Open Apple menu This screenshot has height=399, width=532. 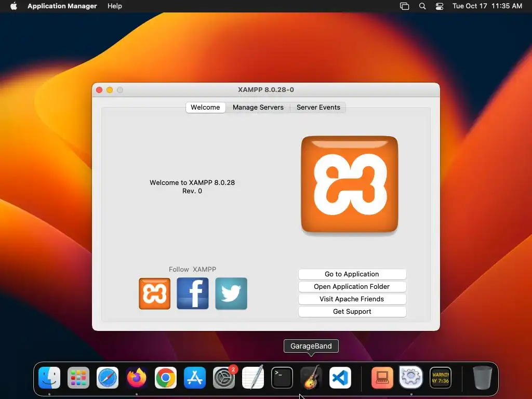14,6
